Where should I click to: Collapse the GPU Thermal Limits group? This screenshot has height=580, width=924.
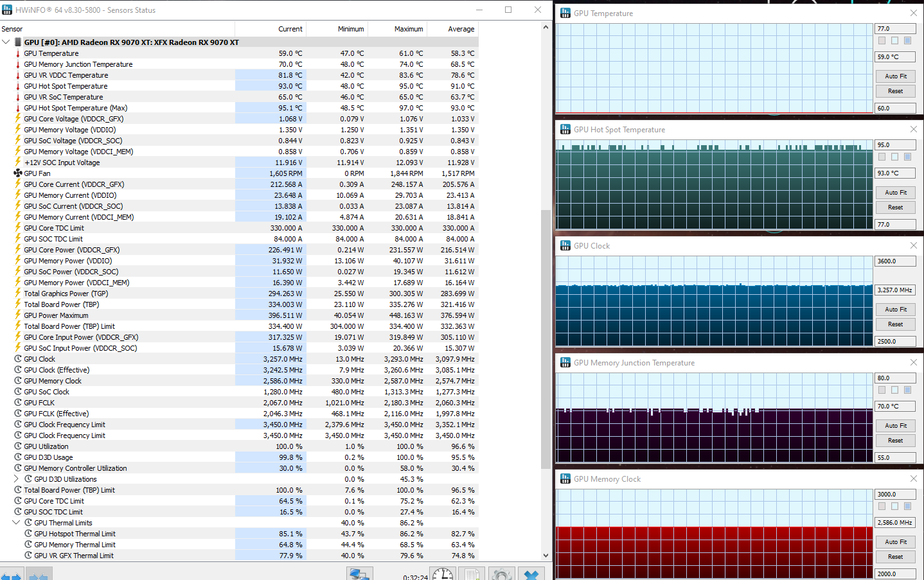pos(15,522)
